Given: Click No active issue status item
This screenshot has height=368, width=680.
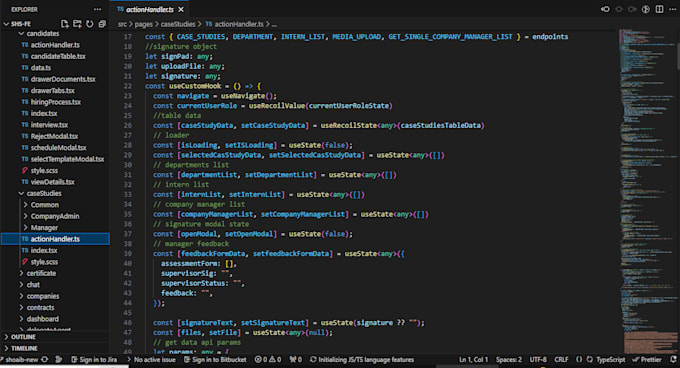Looking at the screenshot, I should (x=154, y=359).
